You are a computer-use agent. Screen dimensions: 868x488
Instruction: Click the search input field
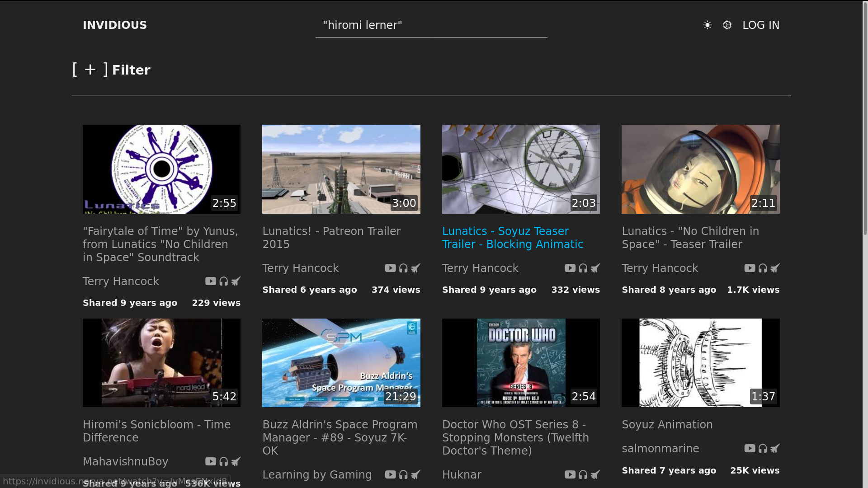click(431, 25)
